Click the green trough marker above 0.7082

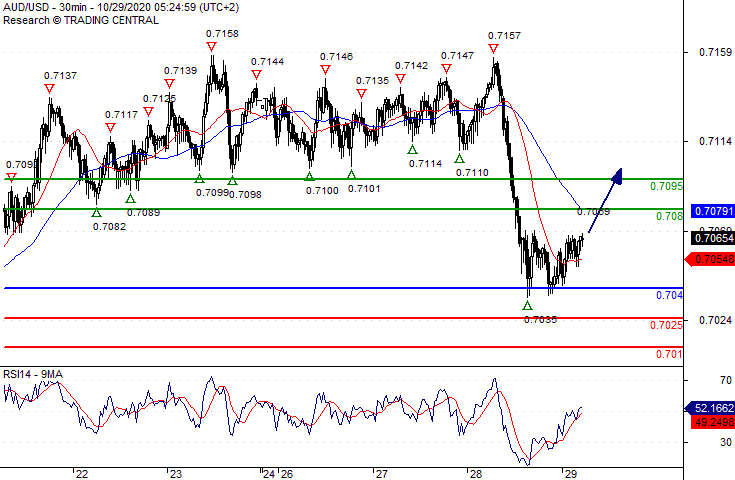tap(96, 212)
